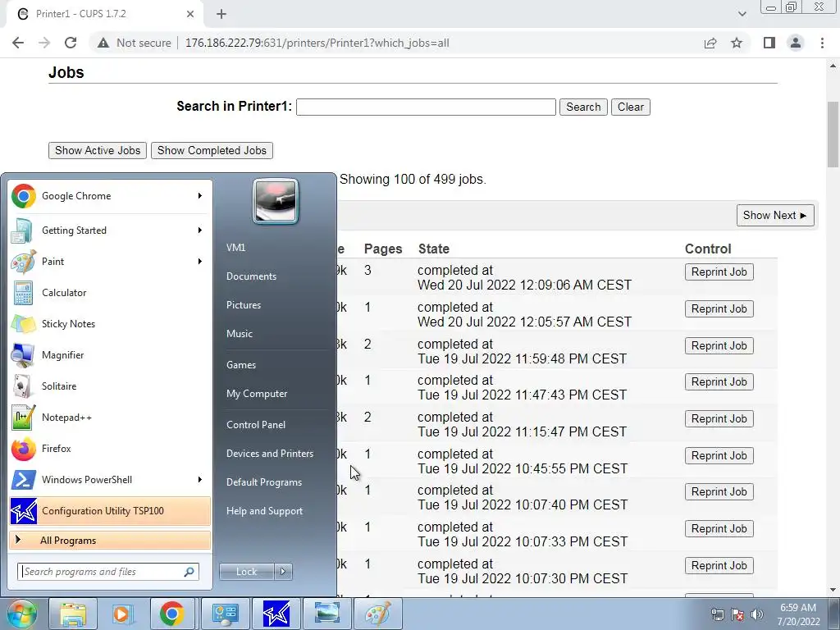Open Help and Support
The height and width of the screenshot is (630, 840).
click(264, 511)
